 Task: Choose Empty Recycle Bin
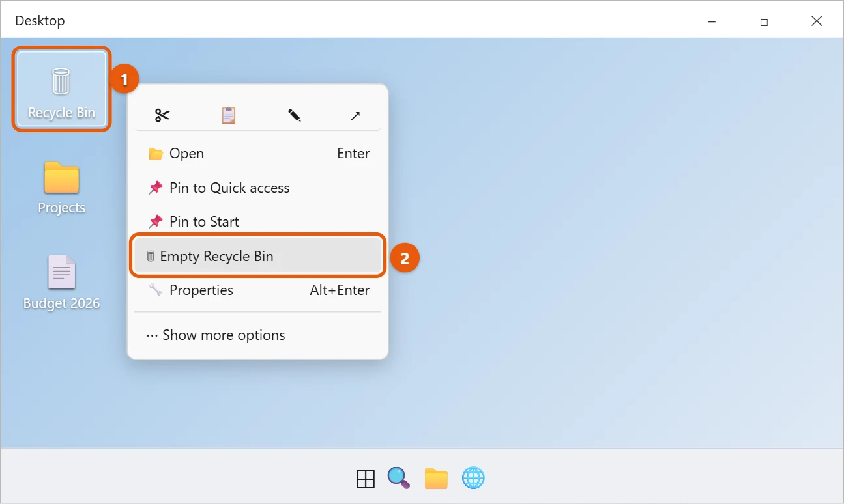click(x=258, y=256)
